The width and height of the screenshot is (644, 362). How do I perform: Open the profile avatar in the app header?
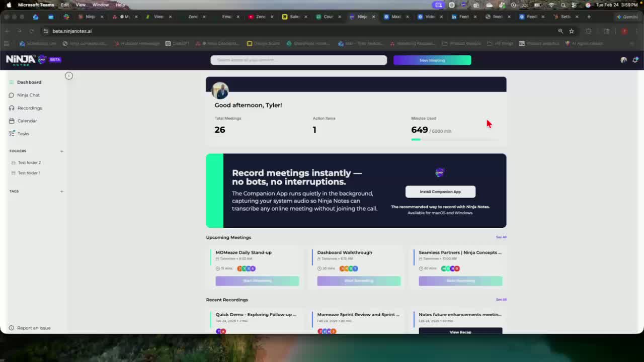[624, 60]
